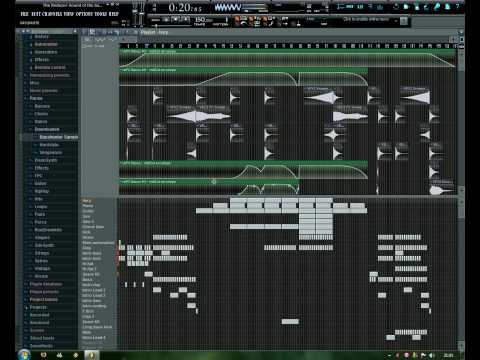Image resolution: width=480 pixels, height=360 pixels.
Task: Click the taskbar clock
Action: click(x=449, y=355)
